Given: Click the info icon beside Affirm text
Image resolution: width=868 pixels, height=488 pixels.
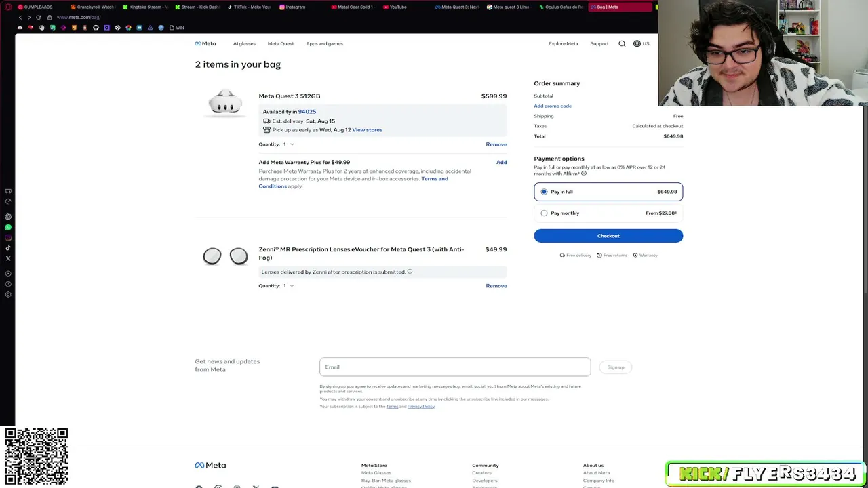Looking at the screenshot, I should [583, 174].
